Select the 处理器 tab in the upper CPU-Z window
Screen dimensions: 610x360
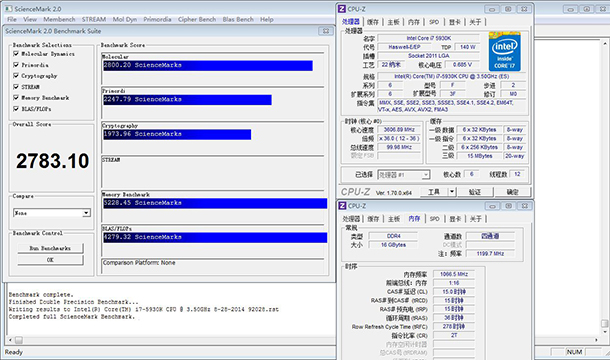click(x=351, y=22)
